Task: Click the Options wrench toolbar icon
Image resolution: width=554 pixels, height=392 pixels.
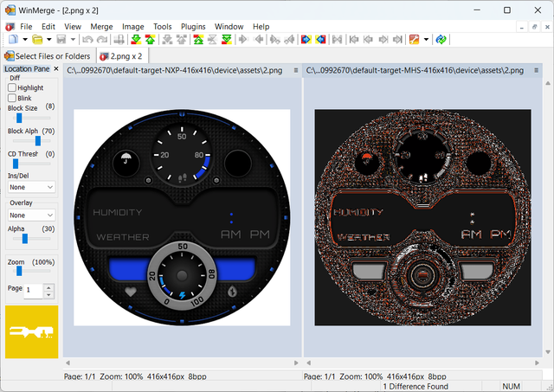Action: tap(414, 39)
